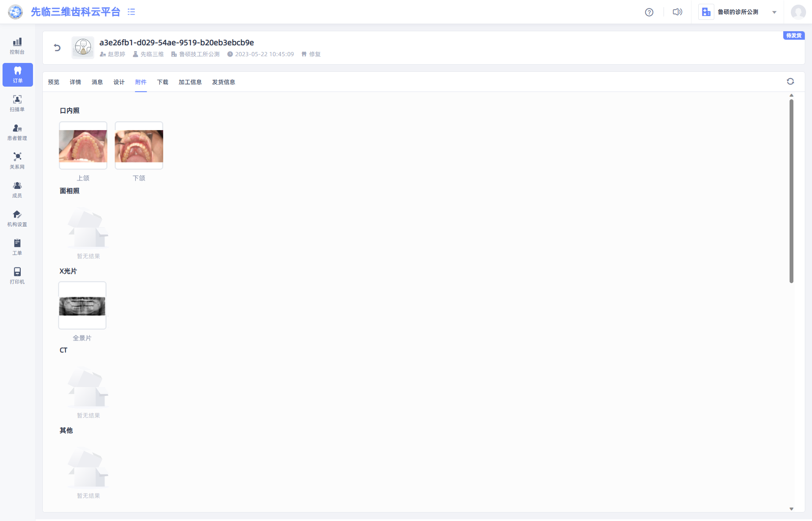Click the 面相照 section heading

point(69,191)
